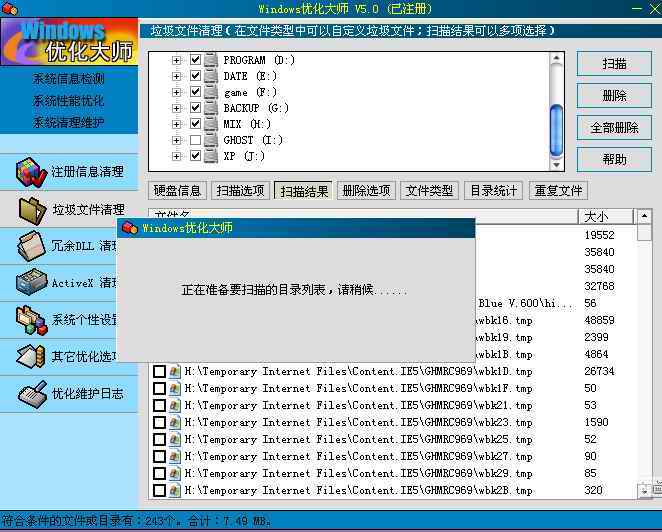Click the file icon of wbk21.tmp row
The height and width of the screenshot is (532, 662).
pyautogui.click(x=174, y=405)
